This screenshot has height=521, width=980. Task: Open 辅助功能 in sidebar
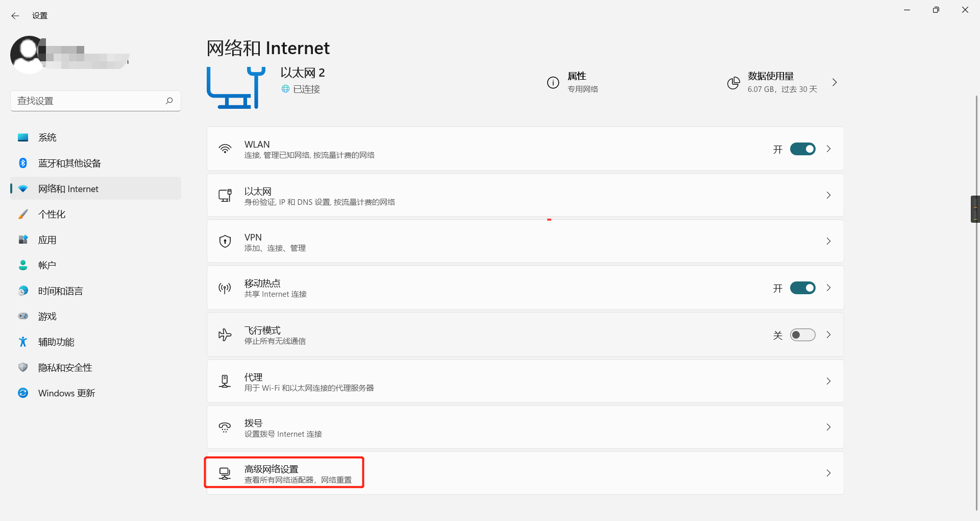tap(95, 342)
